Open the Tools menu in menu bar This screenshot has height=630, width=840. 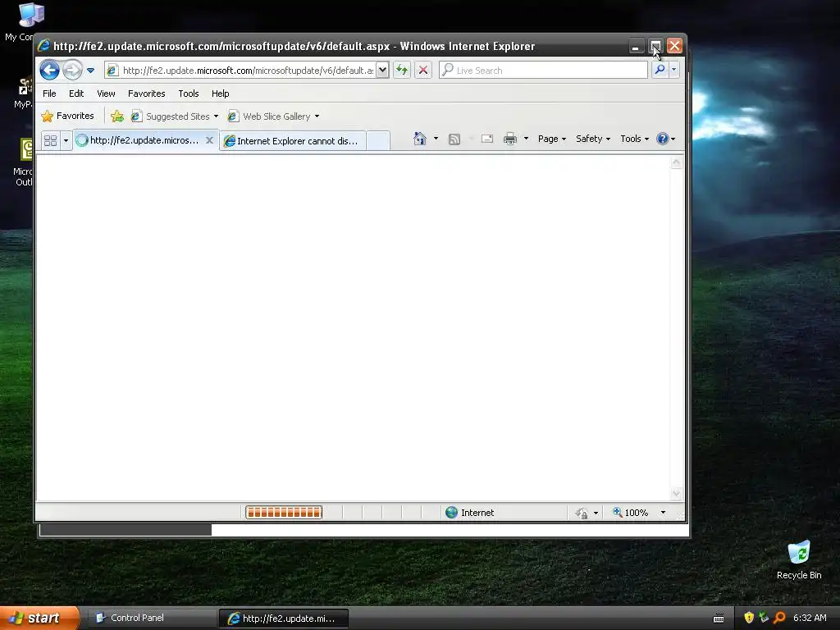(x=189, y=94)
